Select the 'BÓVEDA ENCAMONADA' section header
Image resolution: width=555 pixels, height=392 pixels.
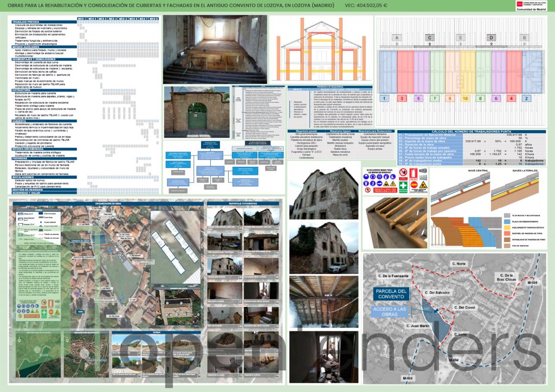pos(44,149)
